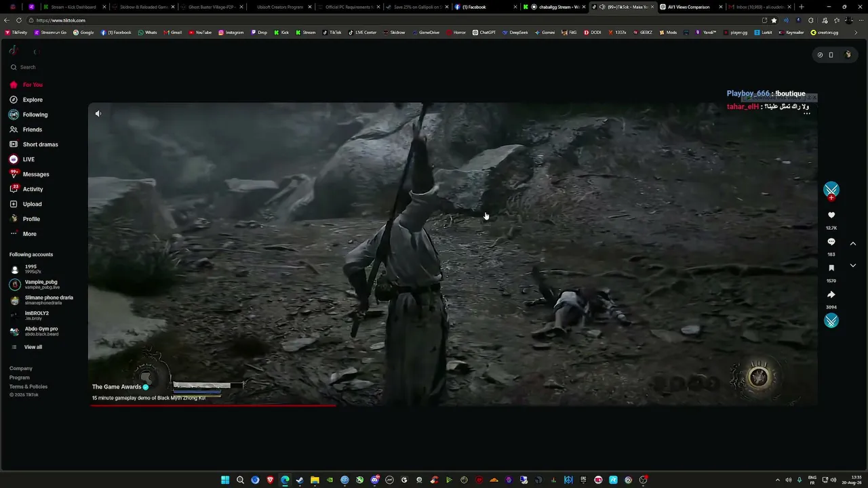Reload the page with the refresh button

(x=18, y=20)
